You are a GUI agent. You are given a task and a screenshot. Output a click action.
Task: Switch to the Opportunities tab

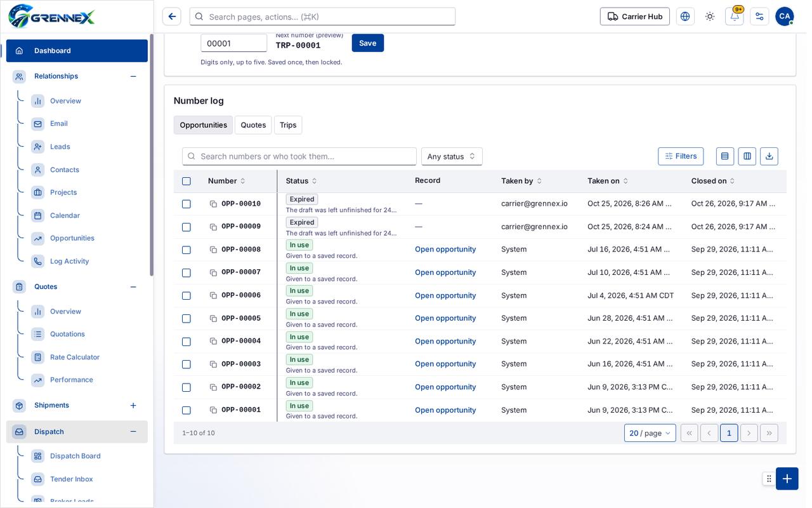pyautogui.click(x=203, y=125)
